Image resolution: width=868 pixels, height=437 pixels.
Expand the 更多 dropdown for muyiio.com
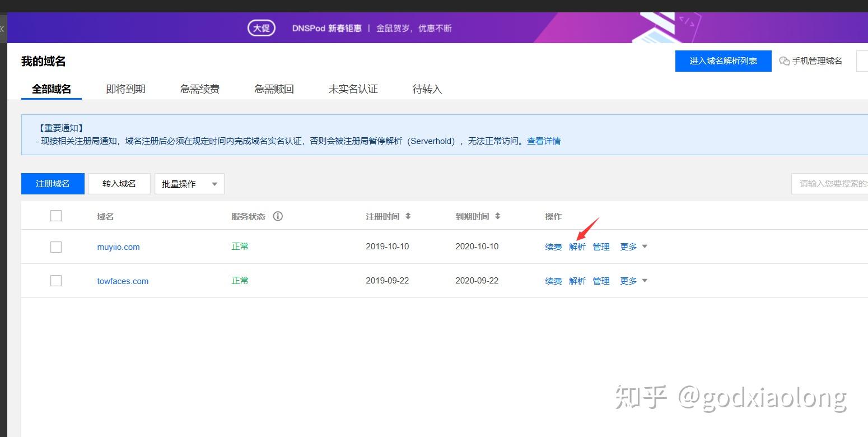(x=633, y=247)
